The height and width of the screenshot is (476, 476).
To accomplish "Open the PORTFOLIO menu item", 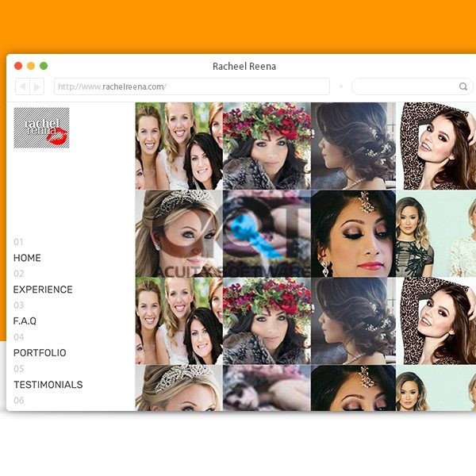I will pos(40,353).
